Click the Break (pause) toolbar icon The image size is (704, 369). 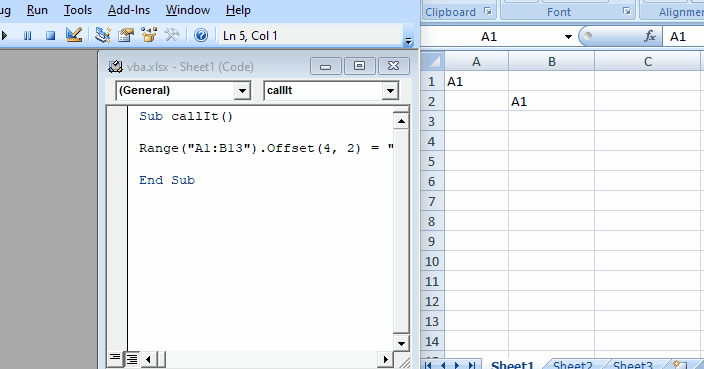point(28,35)
